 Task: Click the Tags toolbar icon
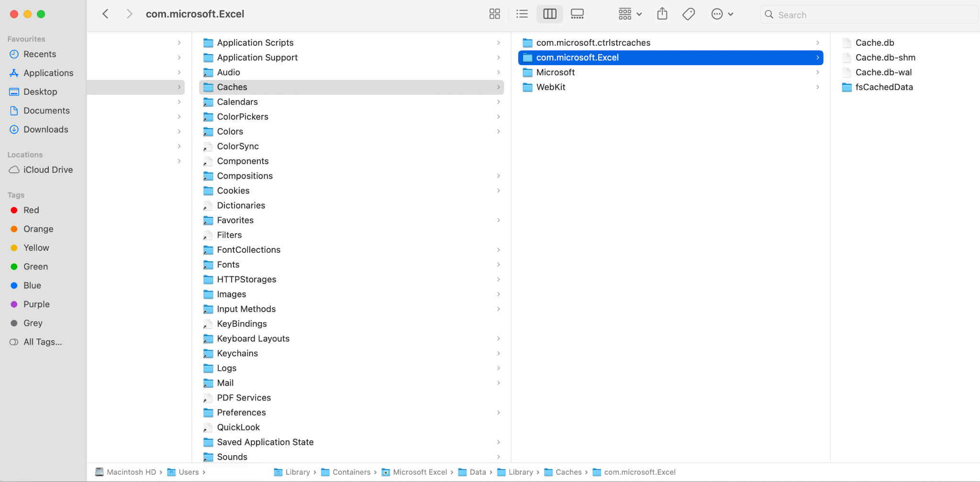pos(689,14)
